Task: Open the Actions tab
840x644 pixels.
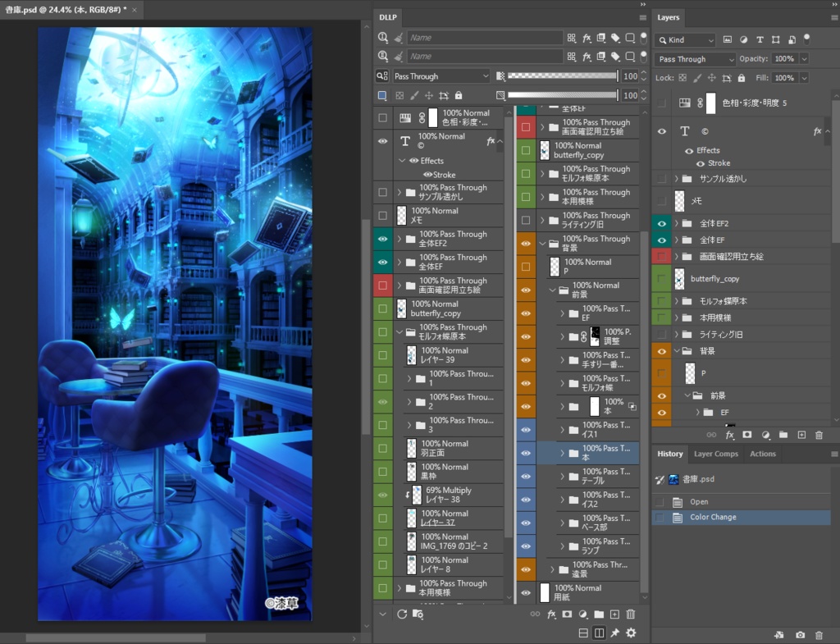Action: [763, 454]
